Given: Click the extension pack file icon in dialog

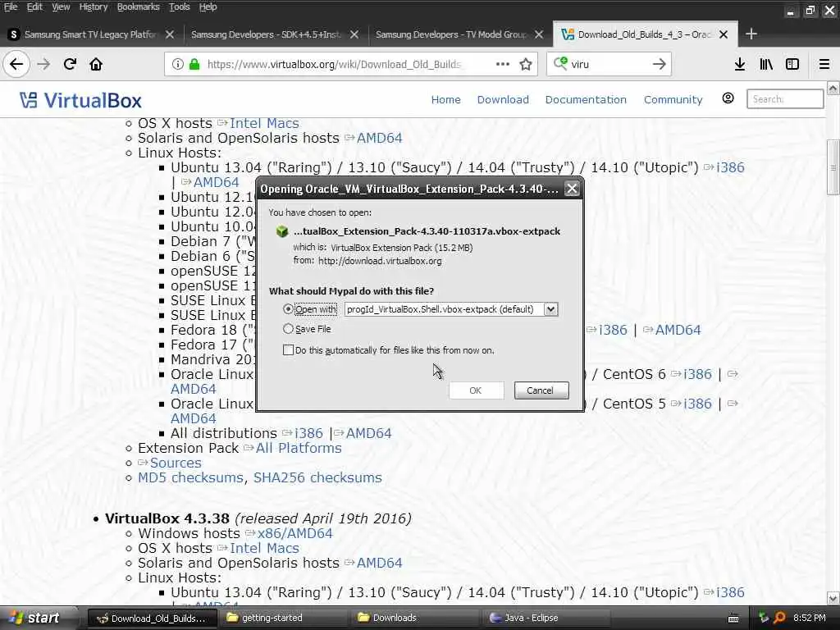Looking at the screenshot, I should click(x=282, y=231).
